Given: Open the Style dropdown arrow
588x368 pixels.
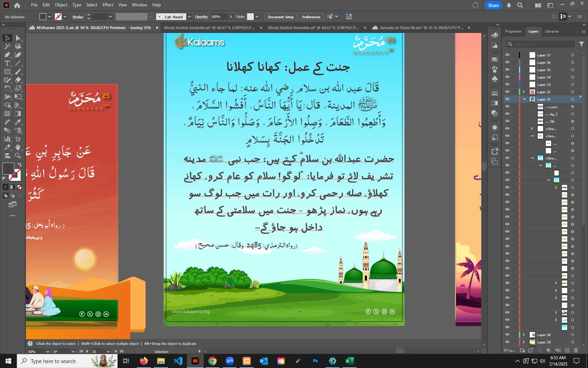Looking at the screenshot, I should 257,17.
